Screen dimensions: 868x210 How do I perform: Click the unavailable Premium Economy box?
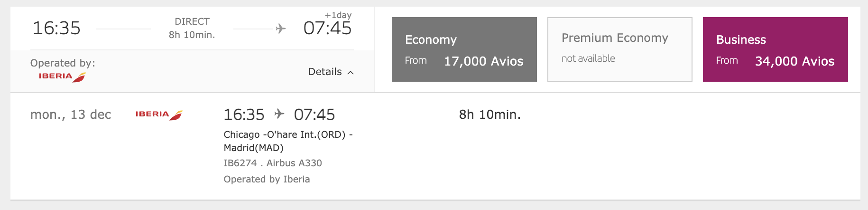[620, 49]
